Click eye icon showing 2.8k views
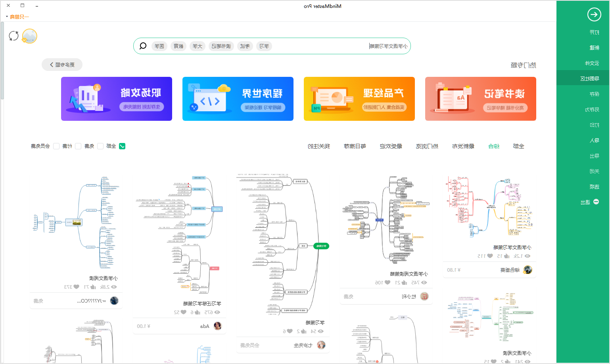Screen dimensions: 610x364 click(114, 287)
